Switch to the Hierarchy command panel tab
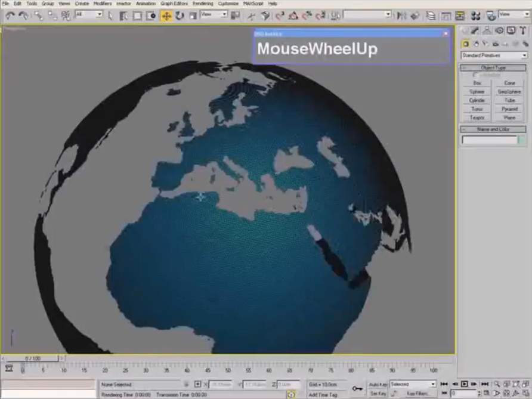Viewport: 532px width, 399px height. (487, 31)
